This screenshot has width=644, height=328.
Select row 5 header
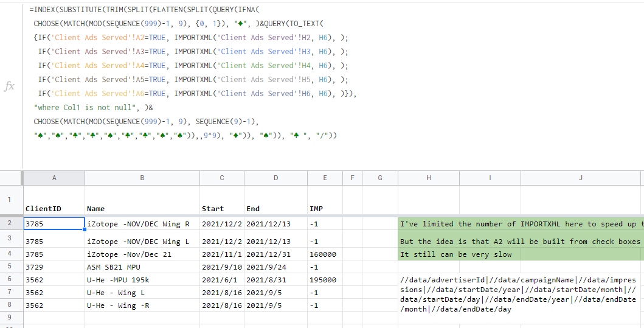(10, 267)
